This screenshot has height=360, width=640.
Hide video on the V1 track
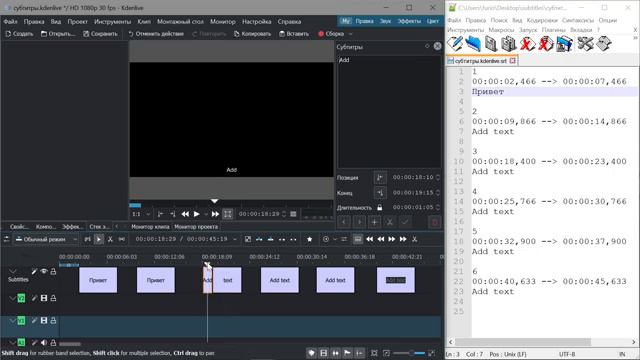pyautogui.click(x=44, y=321)
